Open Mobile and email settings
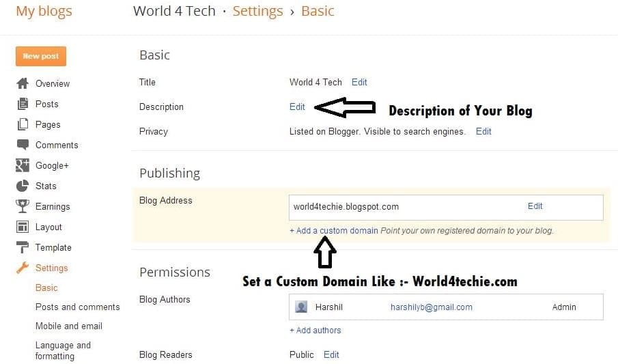Screen dimensions: 618x364 pyautogui.click(x=69, y=326)
